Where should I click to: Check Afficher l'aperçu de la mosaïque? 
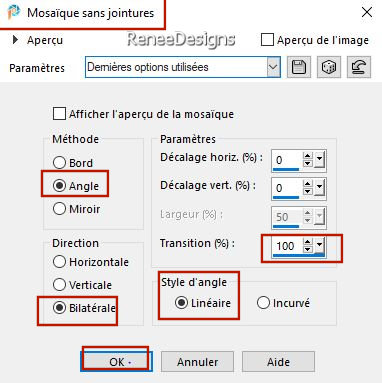(59, 114)
